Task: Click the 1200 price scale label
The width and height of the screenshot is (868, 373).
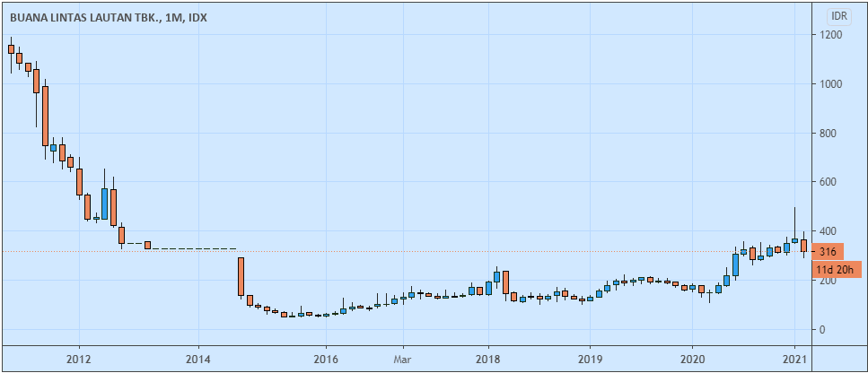Action: tap(830, 35)
